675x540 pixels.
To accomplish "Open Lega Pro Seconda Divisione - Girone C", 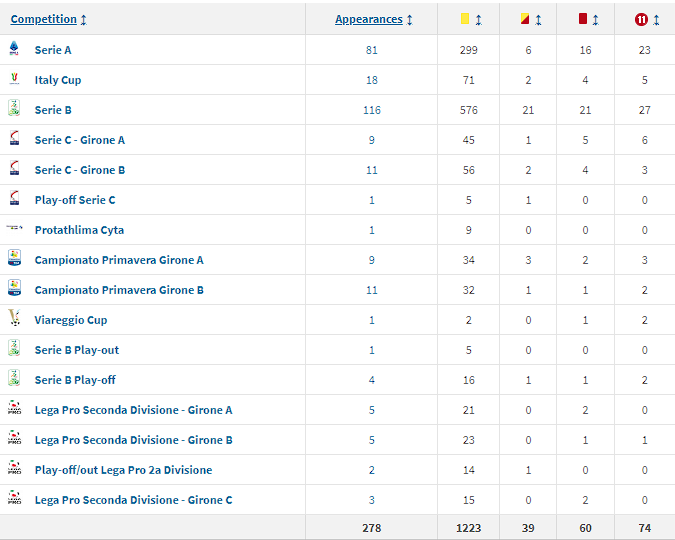I will (134, 500).
